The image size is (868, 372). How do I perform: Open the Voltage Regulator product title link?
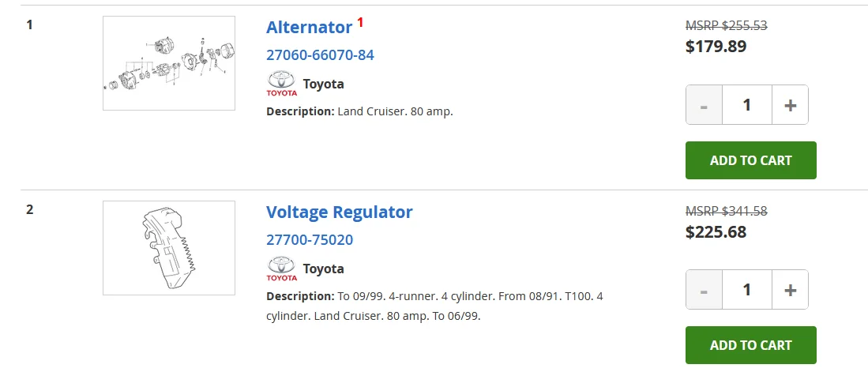[339, 212]
